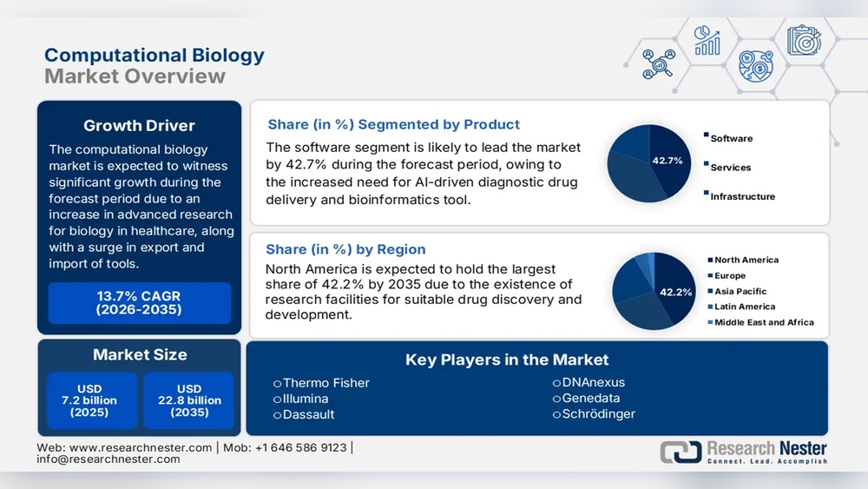Click the Research Nester logo icon
This screenshot has width=868, height=489.
[x=681, y=452]
